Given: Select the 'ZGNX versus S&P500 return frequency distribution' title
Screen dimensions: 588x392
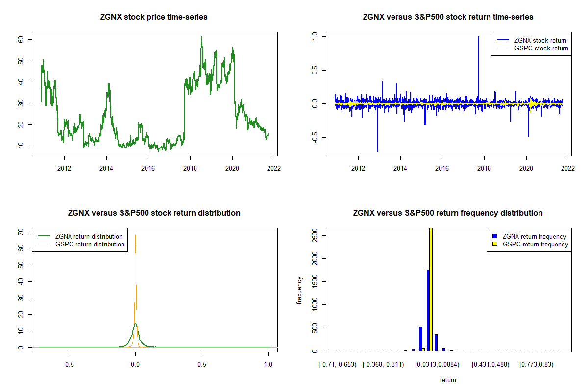Looking at the screenshot, I should tap(448, 213).
